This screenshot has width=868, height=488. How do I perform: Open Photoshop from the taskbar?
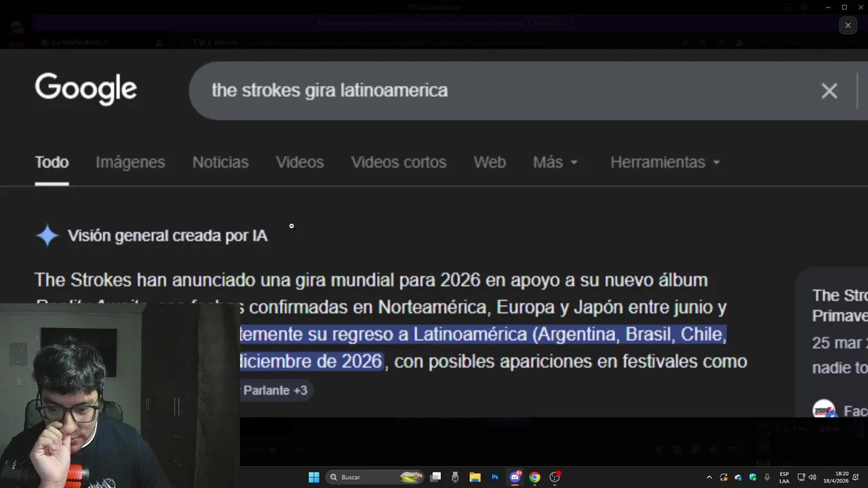pos(495,477)
